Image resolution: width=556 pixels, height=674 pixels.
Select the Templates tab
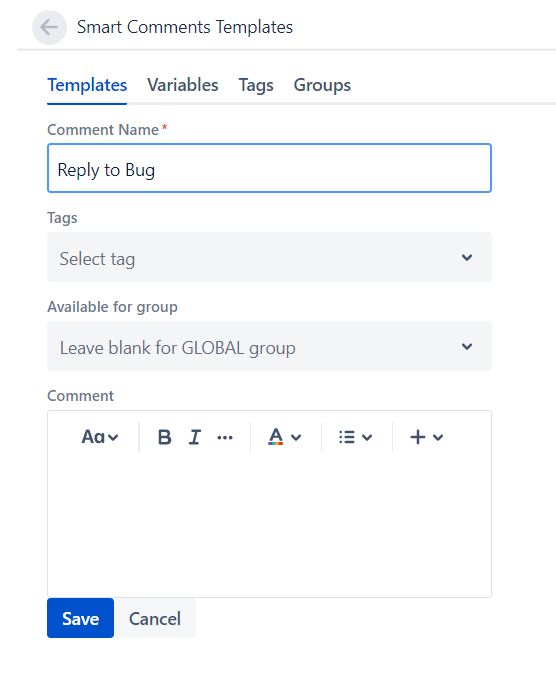[87, 85]
